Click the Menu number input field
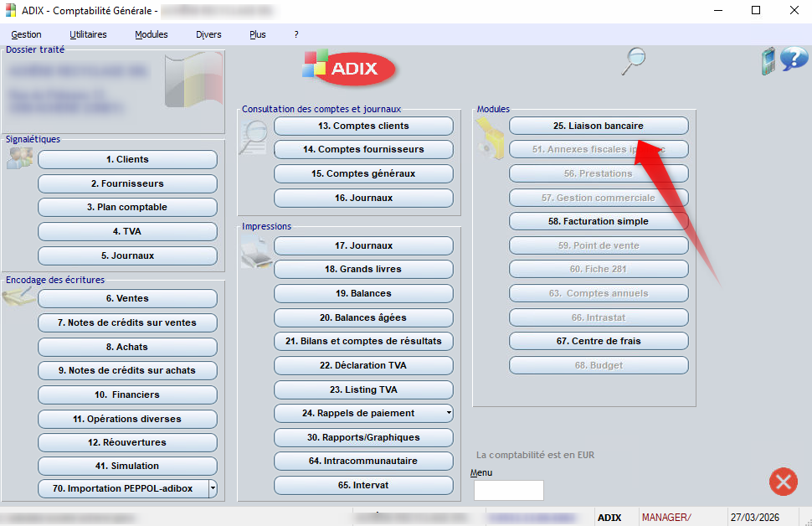 pyautogui.click(x=508, y=490)
